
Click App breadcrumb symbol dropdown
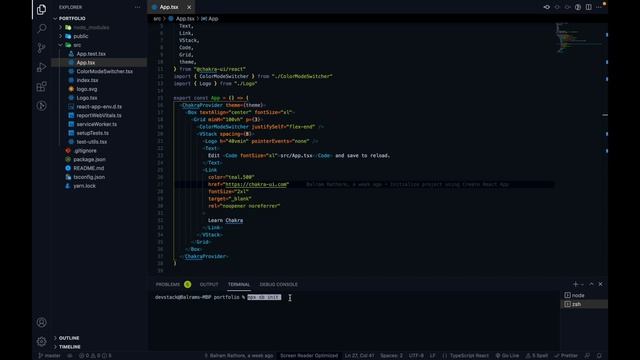210,19
